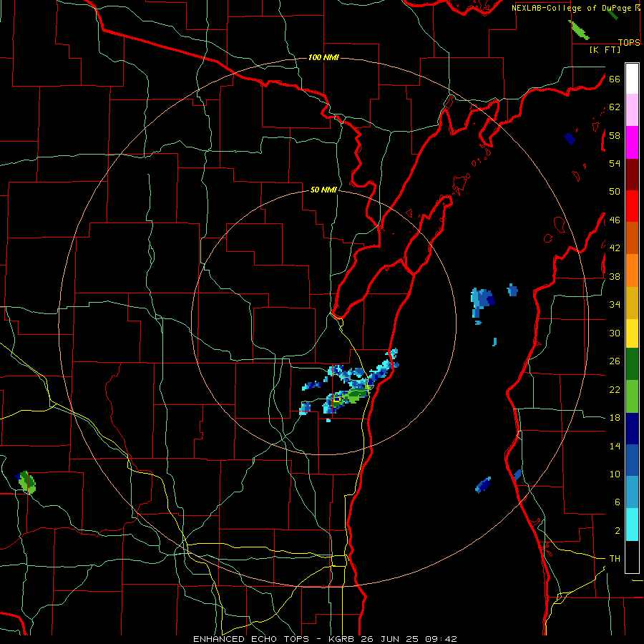Click the 10 legend scale label

(x=615, y=474)
